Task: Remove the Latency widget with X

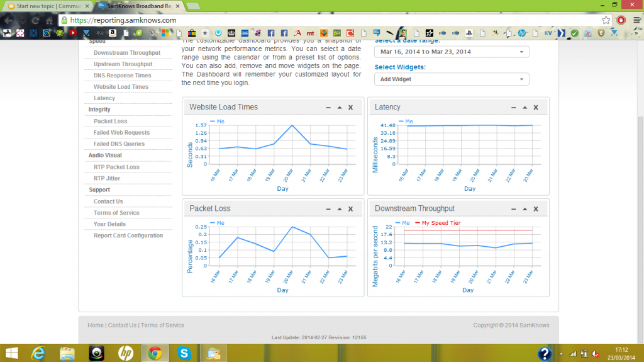Action: (x=536, y=108)
